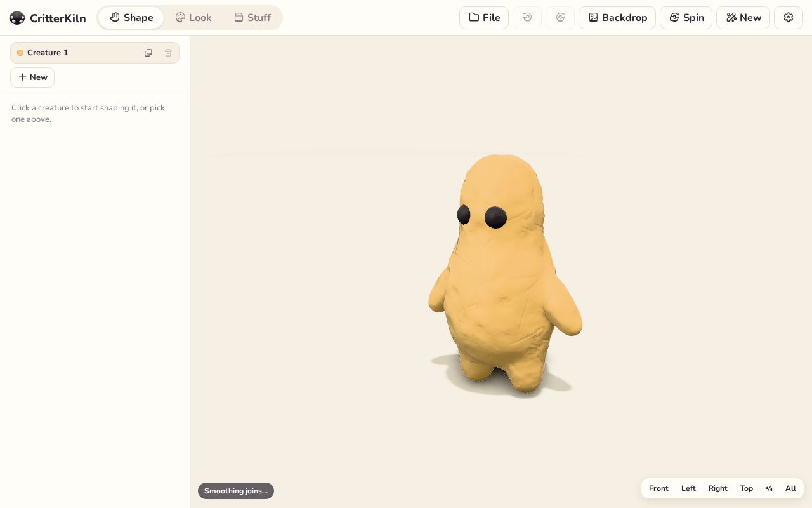Open the File menu

484,18
